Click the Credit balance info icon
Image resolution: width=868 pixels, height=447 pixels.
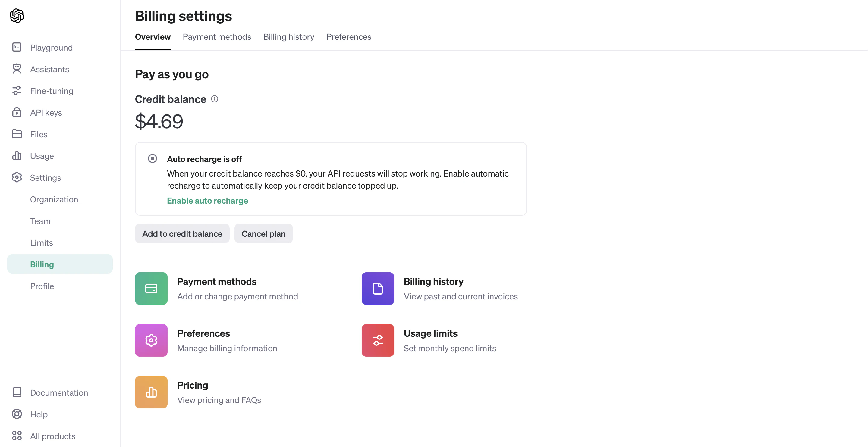(x=215, y=99)
